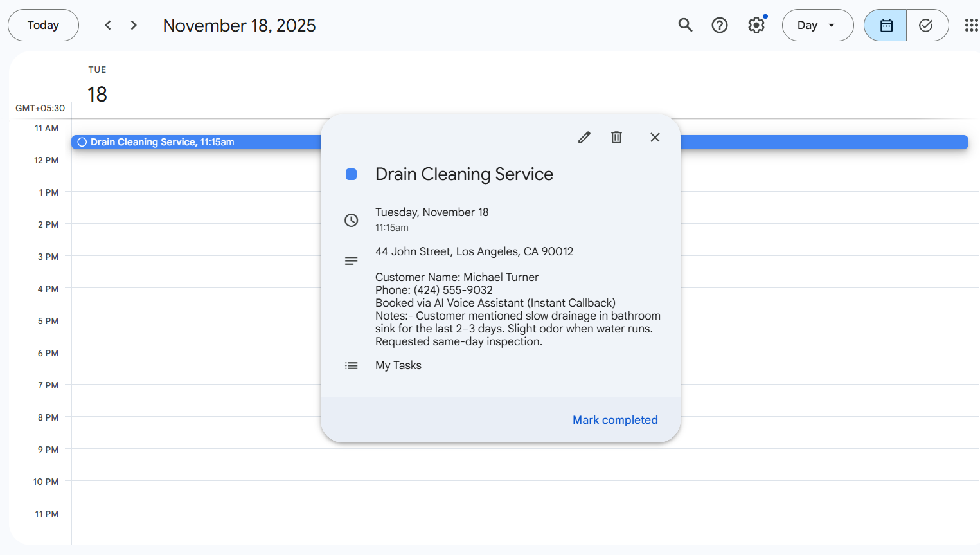Screen dimensions: 980x555
Task: Open the Support help icon
Action: (720, 25)
